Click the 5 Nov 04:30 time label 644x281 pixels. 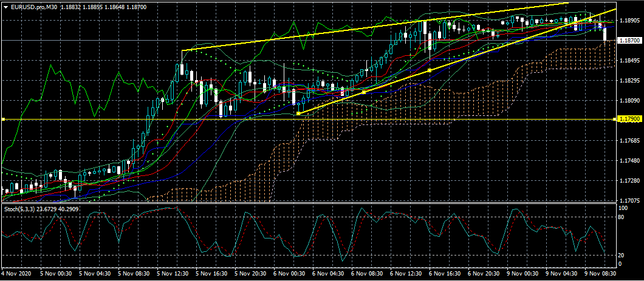click(95, 273)
